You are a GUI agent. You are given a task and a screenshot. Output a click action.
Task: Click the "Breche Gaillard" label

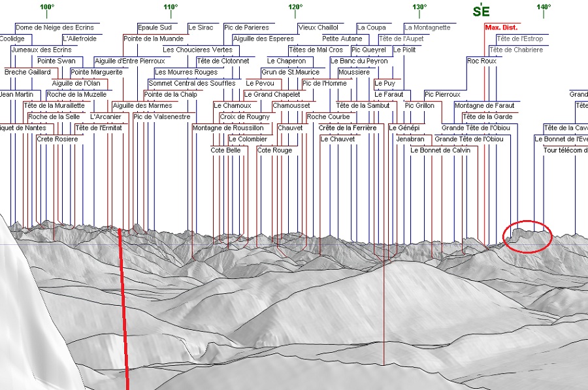tap(27, 72)
